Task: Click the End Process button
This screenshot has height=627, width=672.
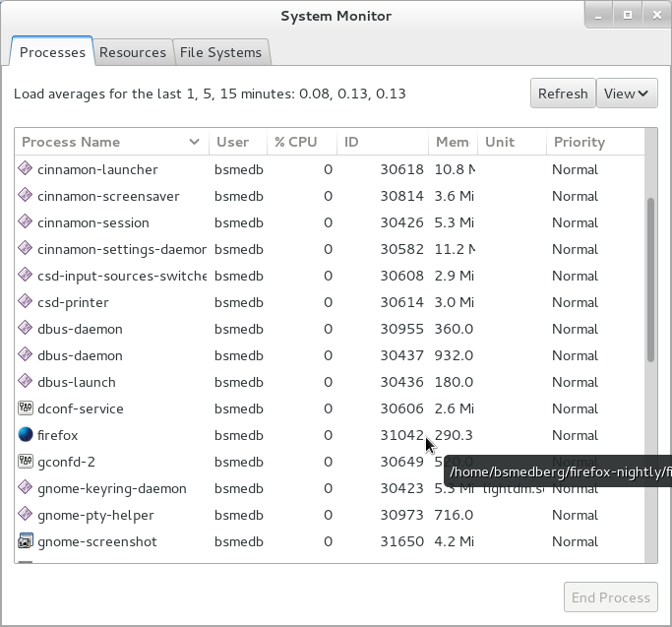Action: (611, 597)
